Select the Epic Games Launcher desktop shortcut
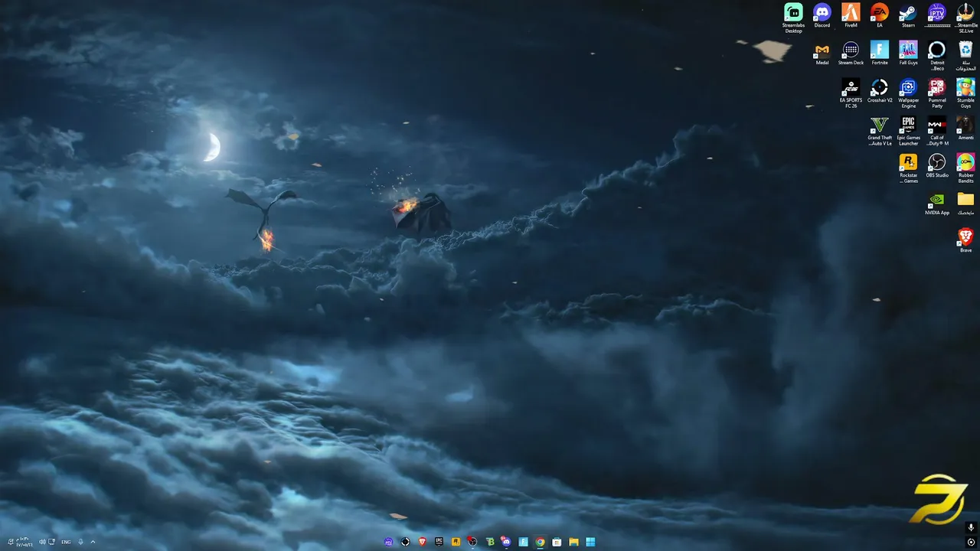The width and height of the screenshot is (980, 551). (908, 131)
